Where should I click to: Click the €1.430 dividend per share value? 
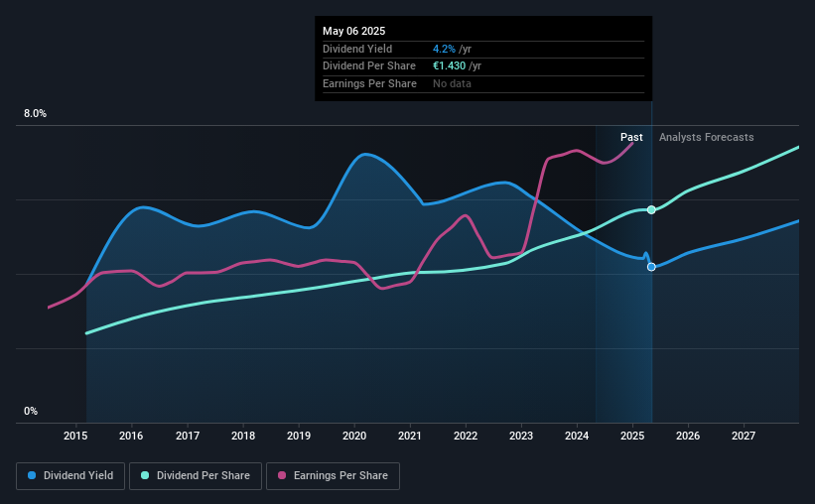pyautogui.click(x=449, y=66)
